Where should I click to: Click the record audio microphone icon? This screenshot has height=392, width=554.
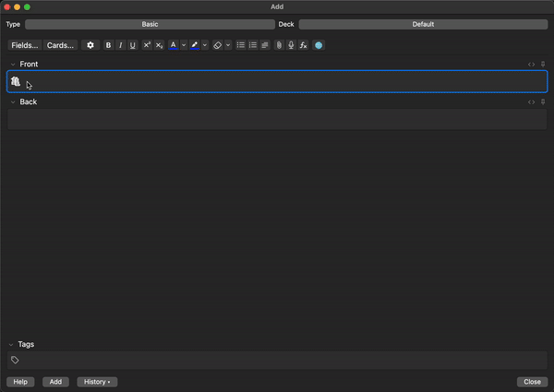[291, 45]
